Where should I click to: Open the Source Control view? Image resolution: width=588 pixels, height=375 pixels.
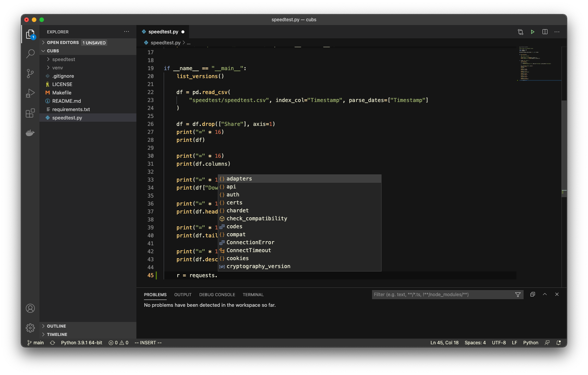coord(30,74)
